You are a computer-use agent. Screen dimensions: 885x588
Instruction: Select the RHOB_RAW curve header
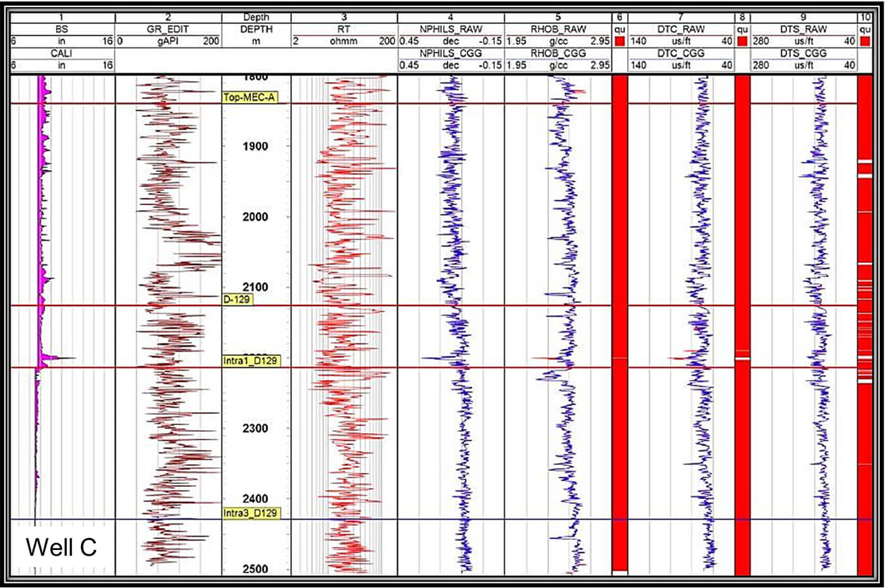[558, 29]
